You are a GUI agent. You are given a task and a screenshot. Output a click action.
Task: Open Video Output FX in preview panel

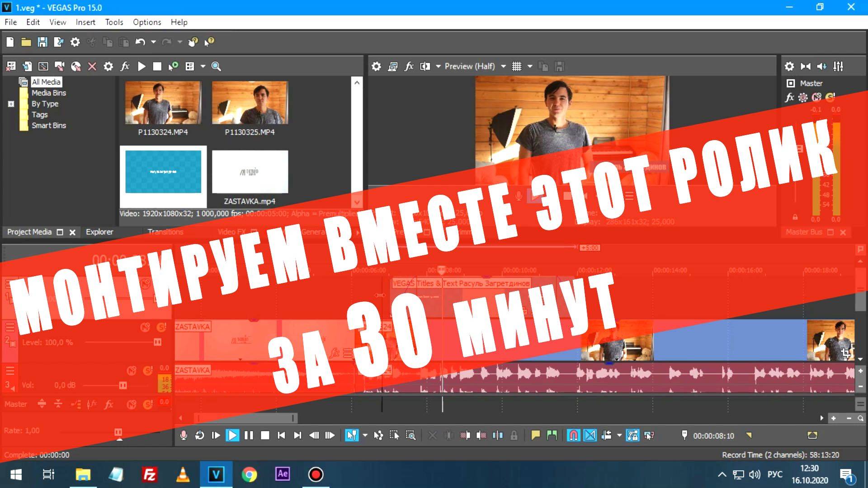[409, 66]
